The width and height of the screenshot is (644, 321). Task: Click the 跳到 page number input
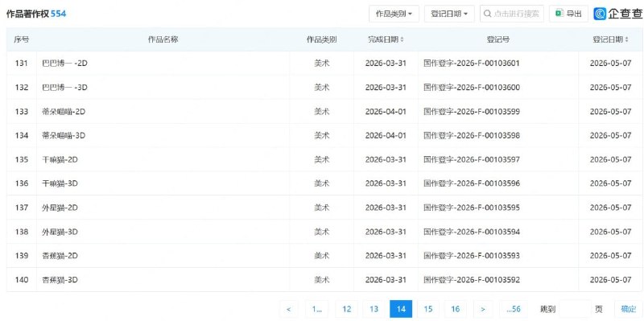tap(575, 309)
